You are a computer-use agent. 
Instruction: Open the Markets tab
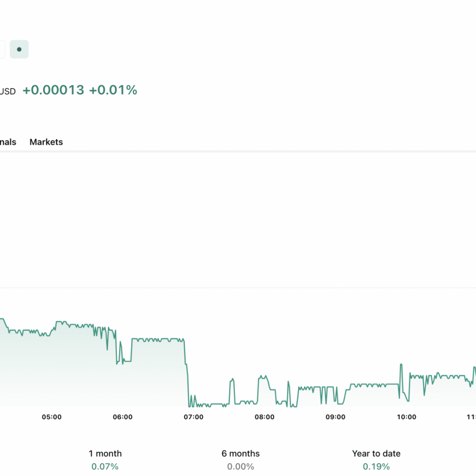tap(46, 142)
